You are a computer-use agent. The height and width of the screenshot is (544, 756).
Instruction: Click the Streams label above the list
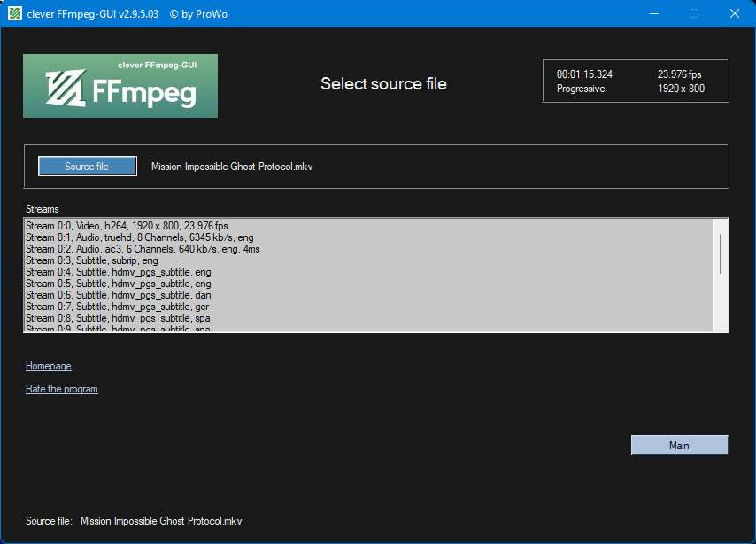42,209
